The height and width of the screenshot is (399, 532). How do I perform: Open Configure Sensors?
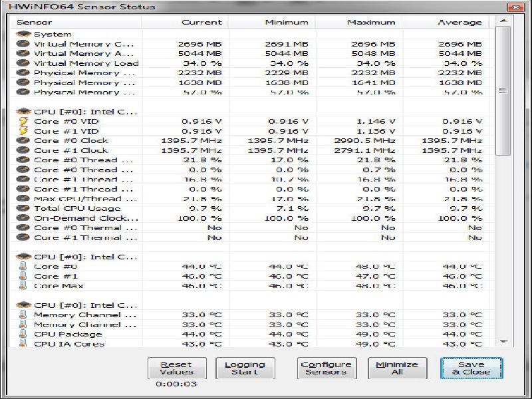(x=327, y=368)
